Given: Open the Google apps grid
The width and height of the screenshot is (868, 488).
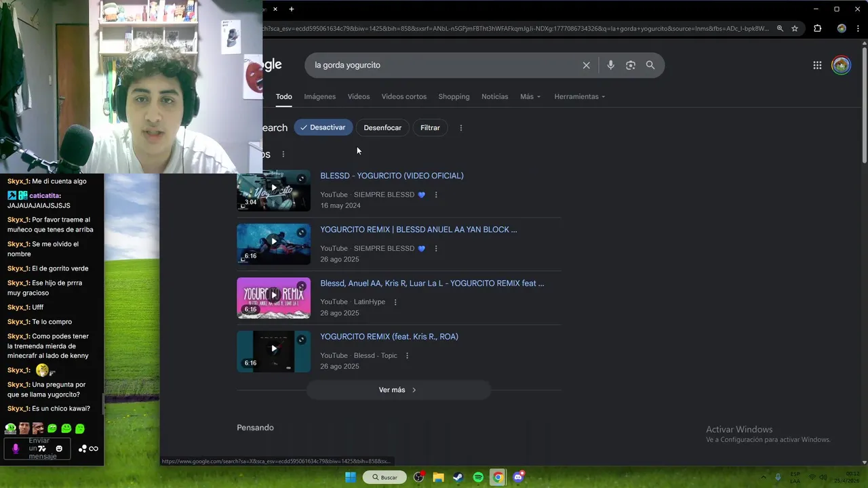Looking at the screenshot, I should pos(817,65).
